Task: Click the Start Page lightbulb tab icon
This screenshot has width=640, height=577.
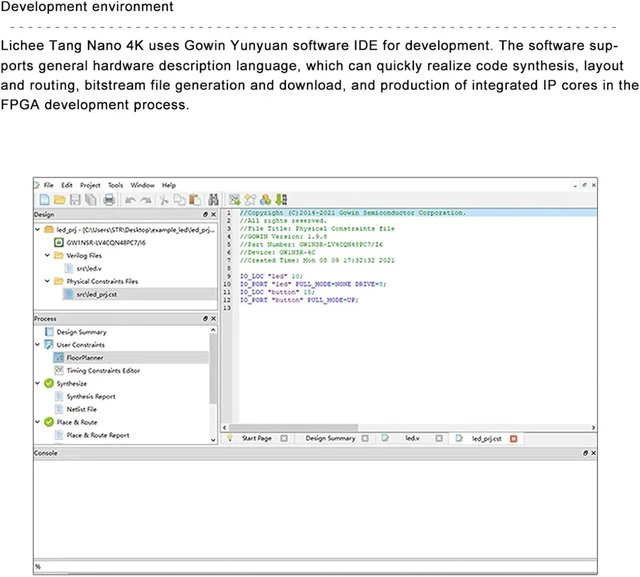Action: coord(230,438)
